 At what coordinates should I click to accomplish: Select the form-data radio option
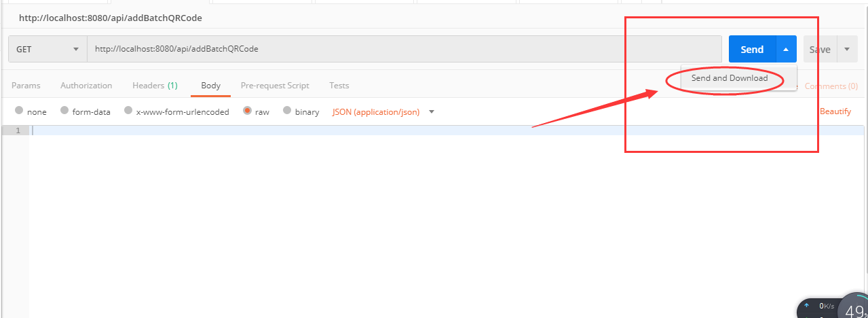64,111
